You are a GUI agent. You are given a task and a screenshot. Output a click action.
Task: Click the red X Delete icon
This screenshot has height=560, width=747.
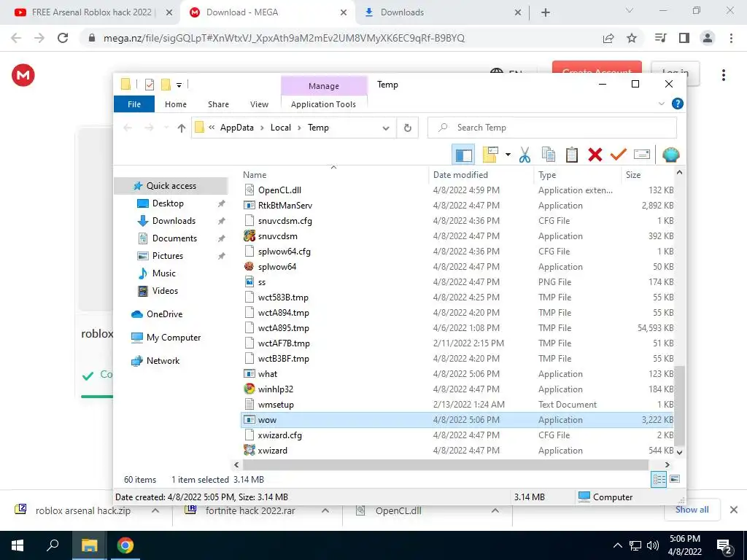595,155
